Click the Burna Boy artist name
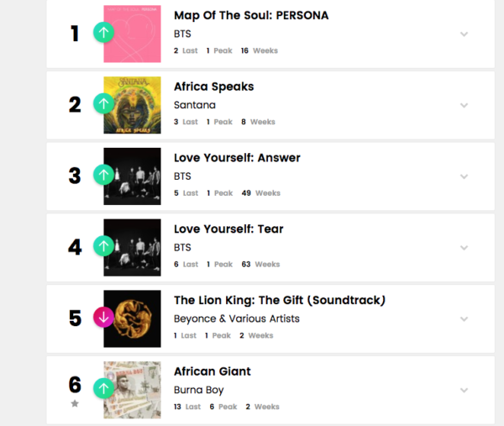504x426 pixels. (198, 390)
